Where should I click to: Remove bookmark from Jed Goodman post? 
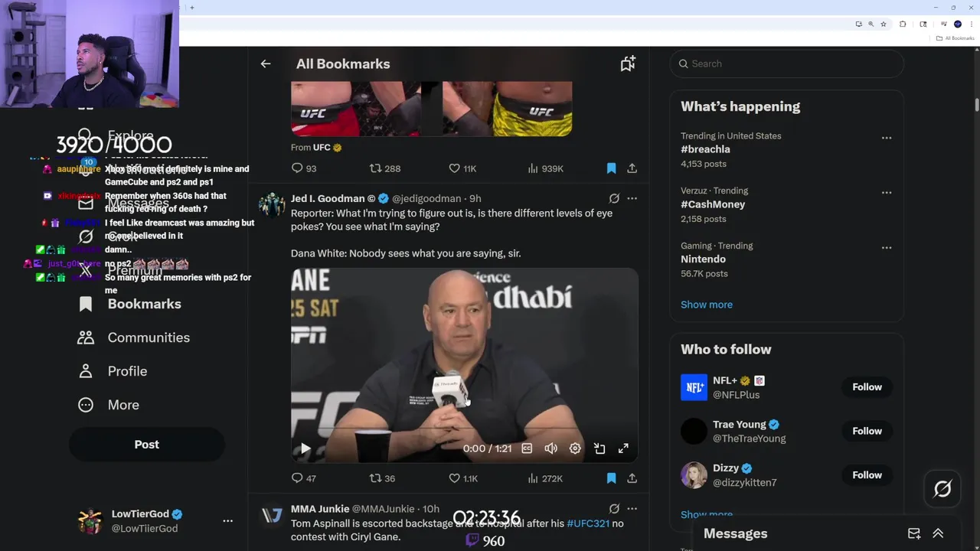pyautogui.click(x=611, y=478)
